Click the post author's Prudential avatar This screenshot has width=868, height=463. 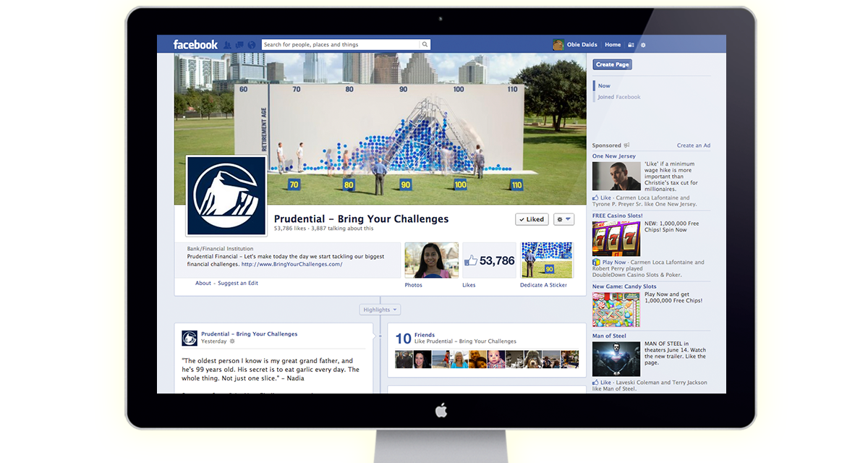(x=190, y=338)
